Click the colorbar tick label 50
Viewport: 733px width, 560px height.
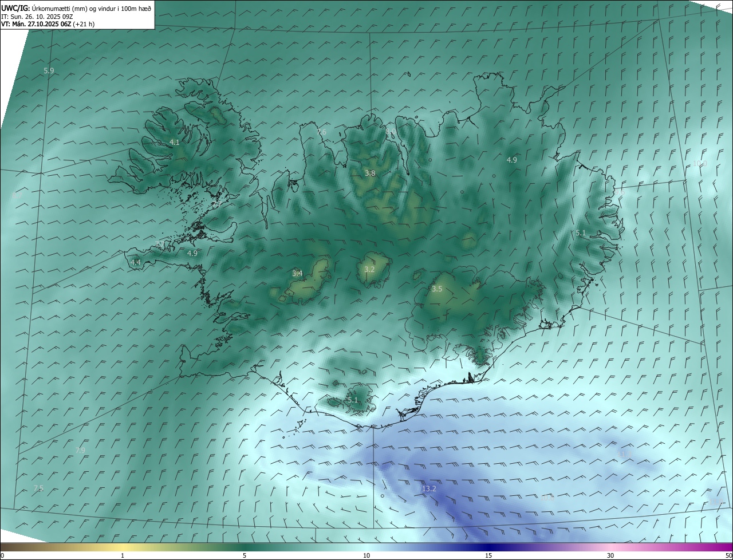(x=728, y=555)
